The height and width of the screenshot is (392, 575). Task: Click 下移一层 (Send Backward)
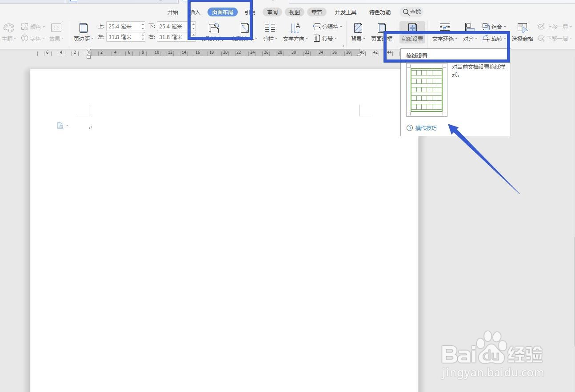555,39
